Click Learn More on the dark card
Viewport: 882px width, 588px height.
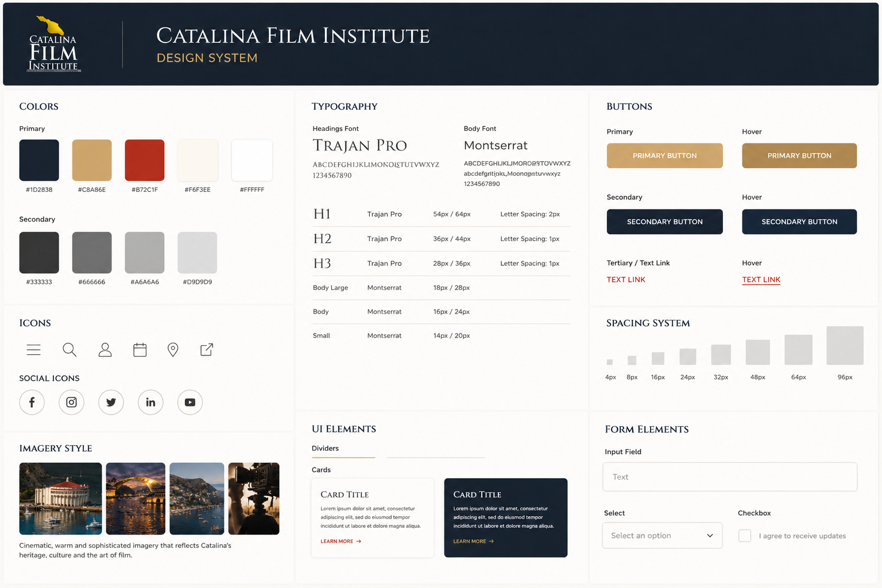click(x=473, y=541)
